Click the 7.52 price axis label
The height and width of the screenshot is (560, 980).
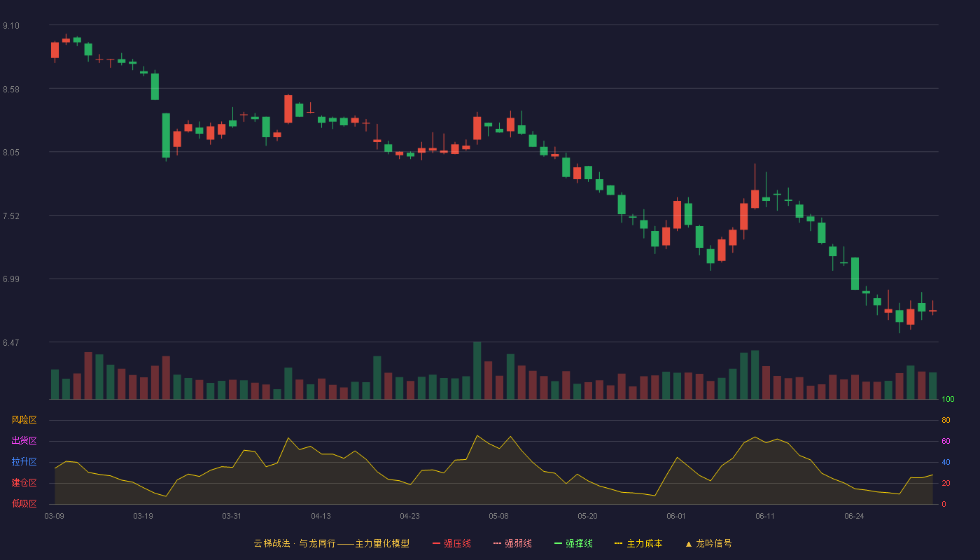coord(11,216)
